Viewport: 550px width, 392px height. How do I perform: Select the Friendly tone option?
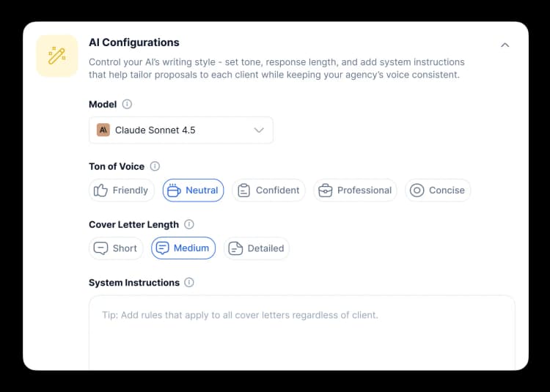[122, 191]
